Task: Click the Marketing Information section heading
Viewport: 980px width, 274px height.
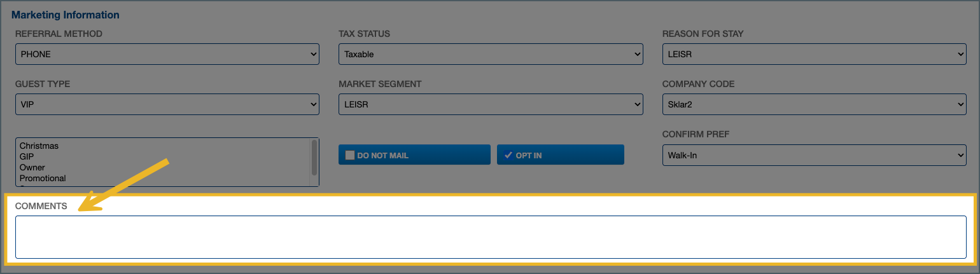Action: coord(66,15)
